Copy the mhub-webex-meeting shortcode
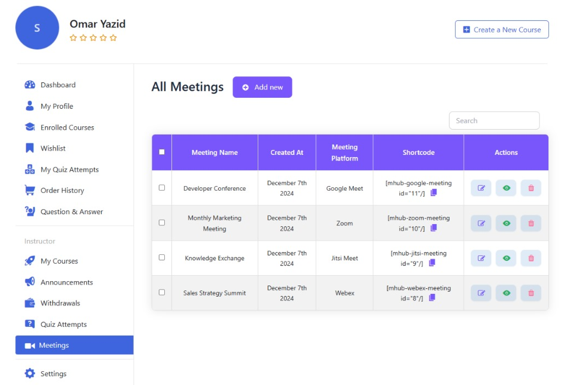 click(x=432, y=298)
